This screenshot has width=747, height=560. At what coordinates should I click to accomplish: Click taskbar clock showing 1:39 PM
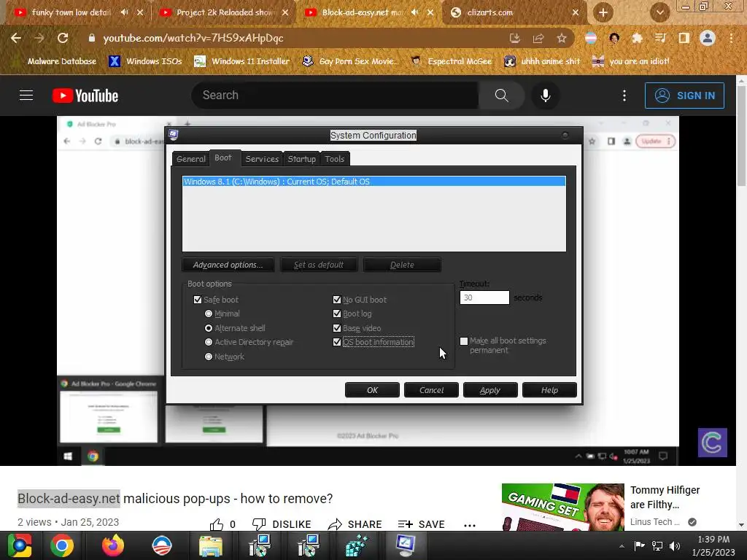pyautogui.click(x=713, y=545)
